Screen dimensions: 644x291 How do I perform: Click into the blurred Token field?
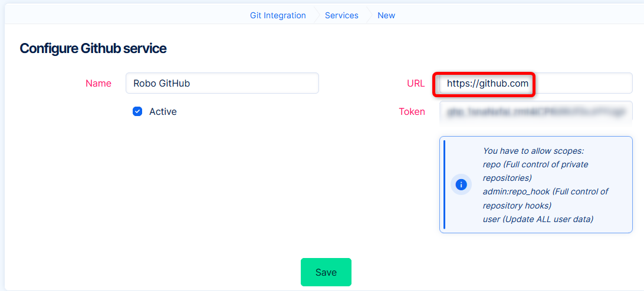[x=535, y=111]
